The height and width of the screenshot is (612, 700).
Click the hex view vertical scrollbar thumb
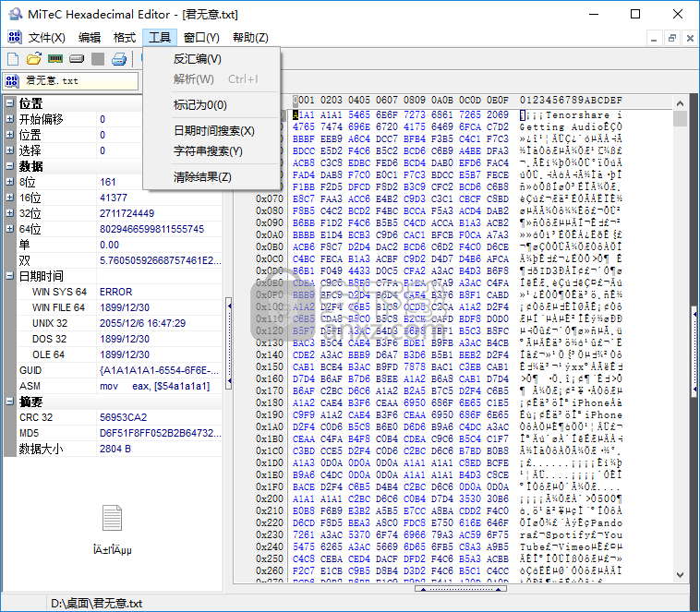[680, 119]
